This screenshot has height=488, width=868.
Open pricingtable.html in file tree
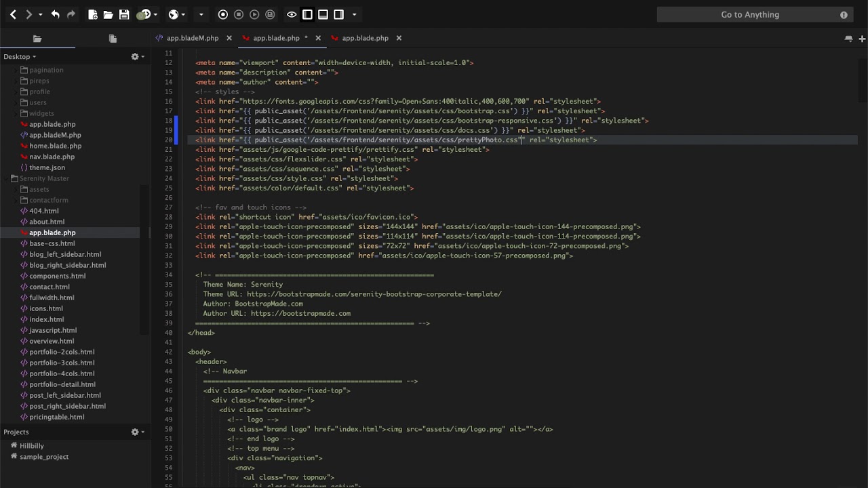(57, 417)
